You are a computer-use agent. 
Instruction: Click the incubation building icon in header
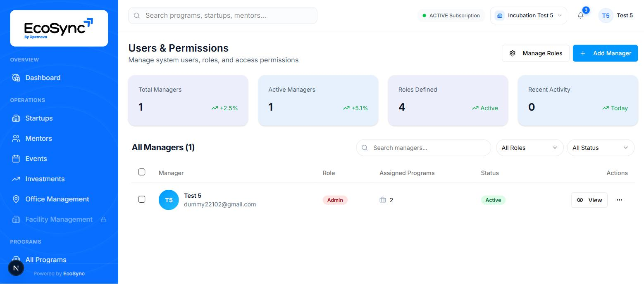coord(500,16)
